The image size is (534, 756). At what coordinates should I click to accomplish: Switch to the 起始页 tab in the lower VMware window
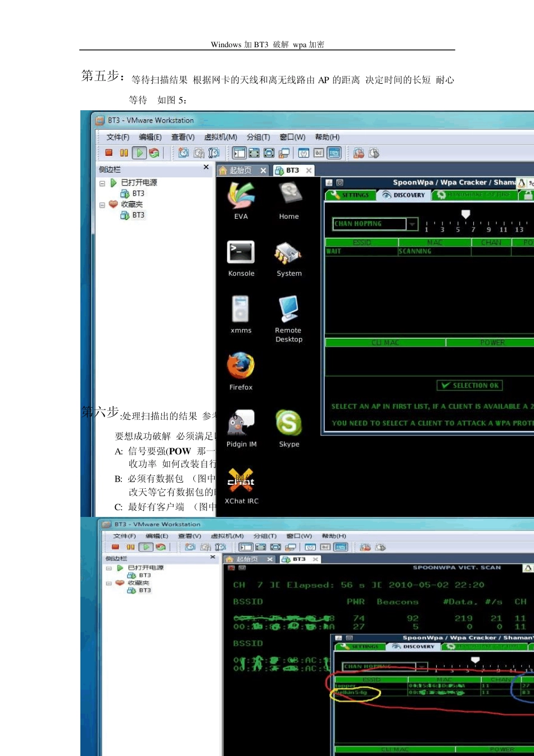tap(249, 559)
